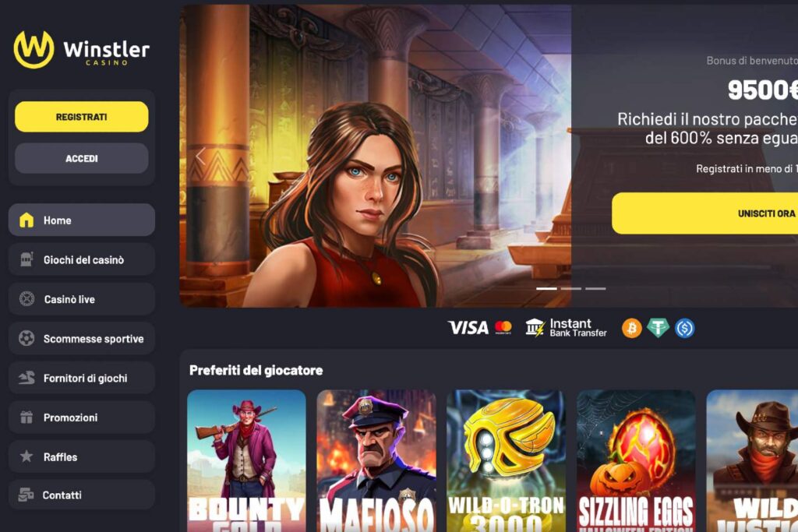Click the slot machine icon for Giochi del casinò
Screen dimensions: 798x532
26,259
